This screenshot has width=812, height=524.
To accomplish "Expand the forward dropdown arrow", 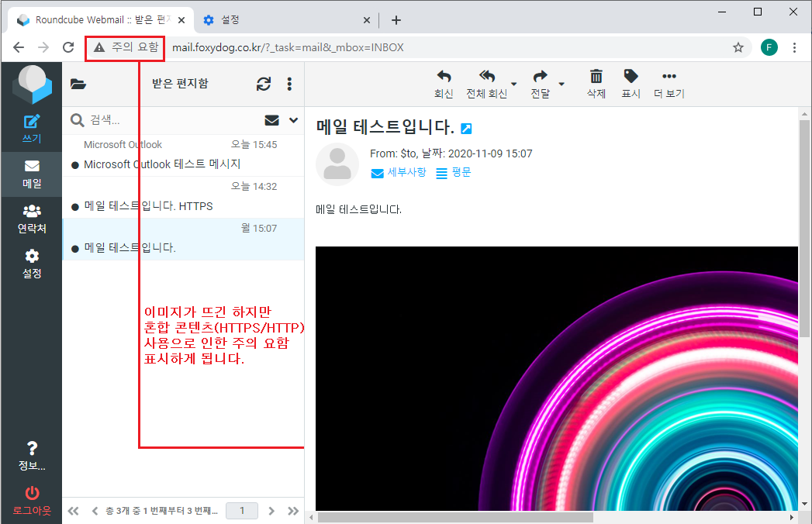I will [x=561, y=84].
